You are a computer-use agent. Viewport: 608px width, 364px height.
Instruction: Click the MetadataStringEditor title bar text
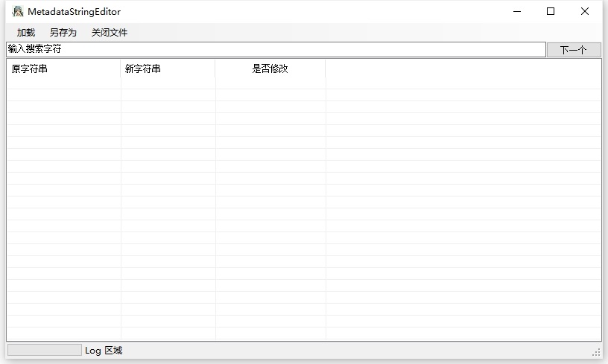point(74,12)
